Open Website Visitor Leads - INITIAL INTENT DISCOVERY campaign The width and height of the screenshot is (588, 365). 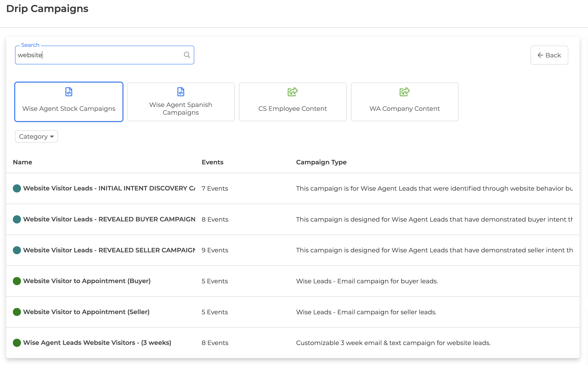pos(109,188)
